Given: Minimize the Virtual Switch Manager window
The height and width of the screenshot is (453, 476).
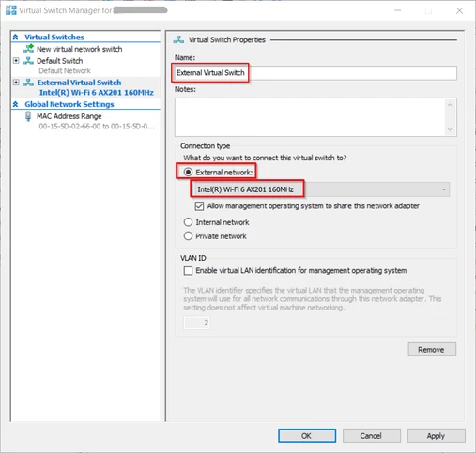Looking at the screenshot, I should pos(398,10).
